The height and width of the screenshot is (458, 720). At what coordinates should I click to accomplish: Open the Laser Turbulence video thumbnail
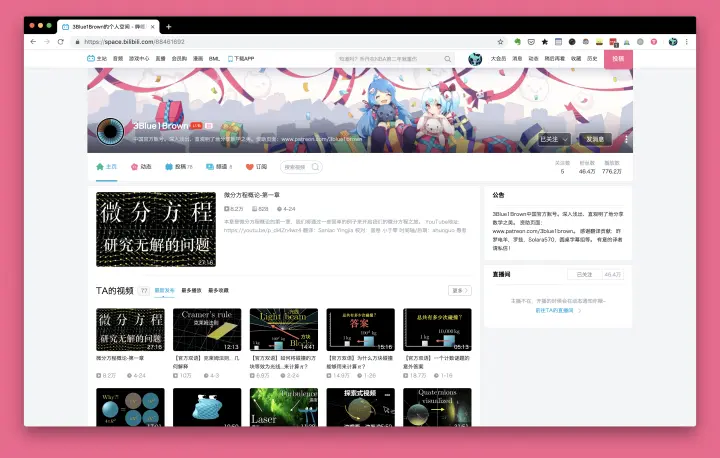(283, 407)
